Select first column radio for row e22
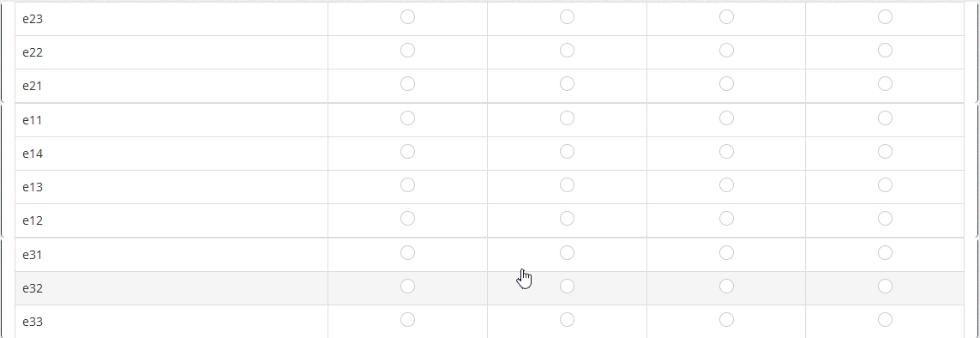The image size is (980, 338). 407,50
